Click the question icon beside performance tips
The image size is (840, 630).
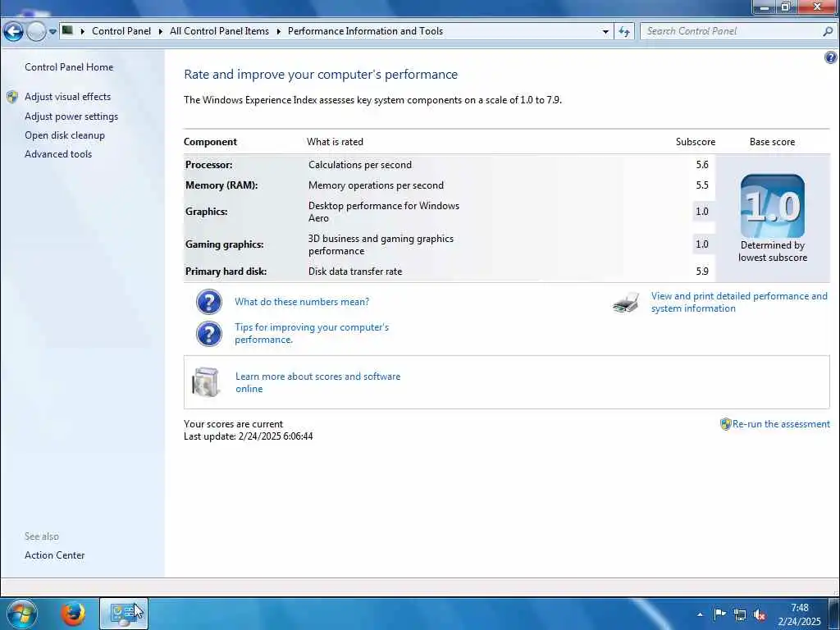pyautogui.click(x=209, y=334)
